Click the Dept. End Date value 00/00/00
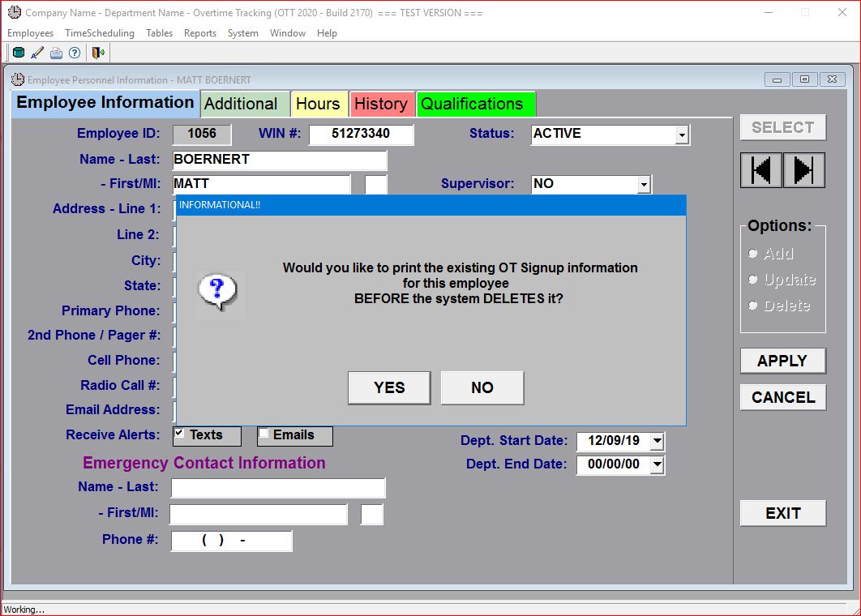 coord(614,464)
